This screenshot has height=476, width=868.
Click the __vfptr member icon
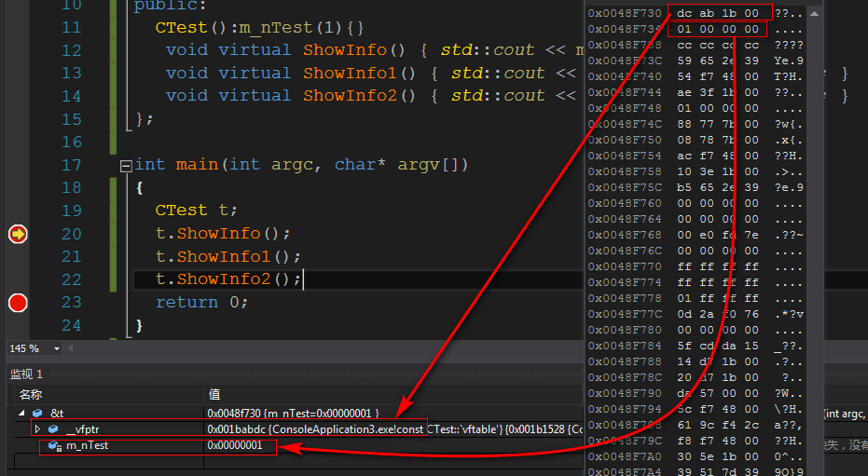(54, 428)
